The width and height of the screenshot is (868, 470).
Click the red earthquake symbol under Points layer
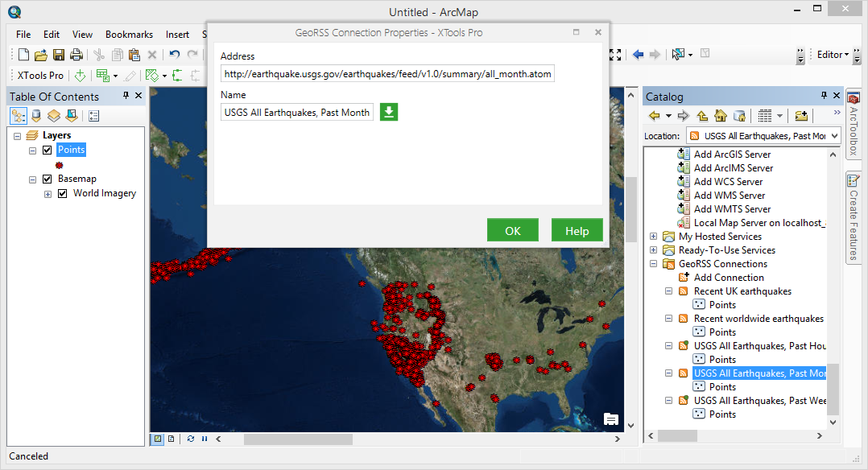point(60,165)
